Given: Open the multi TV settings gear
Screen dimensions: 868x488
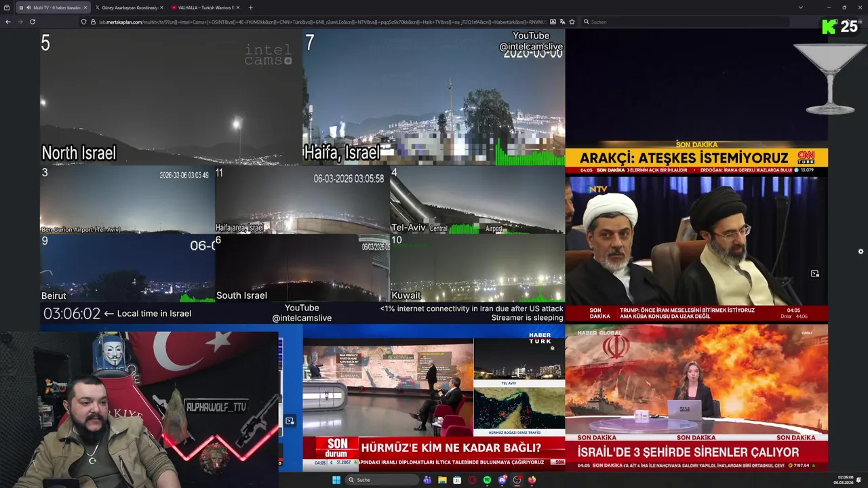Looking at the screenshot, I should point(861,251).
